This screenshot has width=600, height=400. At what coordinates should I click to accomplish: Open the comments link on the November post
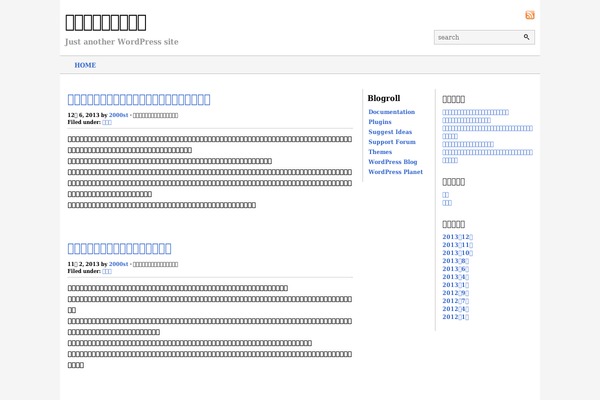[155, 264]
